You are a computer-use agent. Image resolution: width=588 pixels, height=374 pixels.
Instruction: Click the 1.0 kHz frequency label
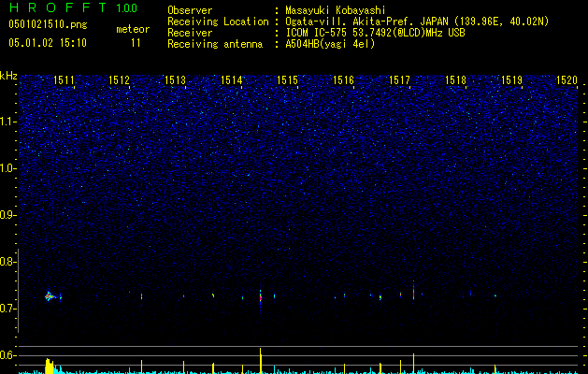click(7, 168)
